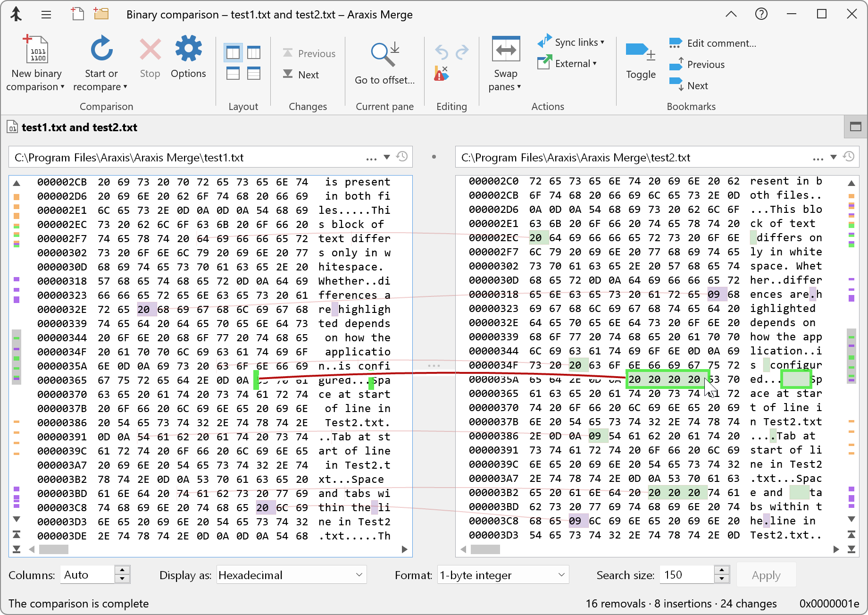The width and height of the screenshot is (868, 615).
Task: Open the hamburger application menu
Action: coord(46,14)
